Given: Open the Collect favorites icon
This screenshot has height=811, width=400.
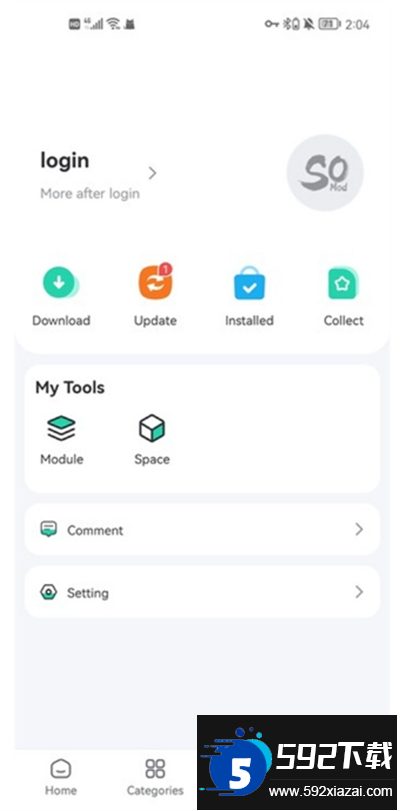Looking at the screenshot, I should (343, 283).
